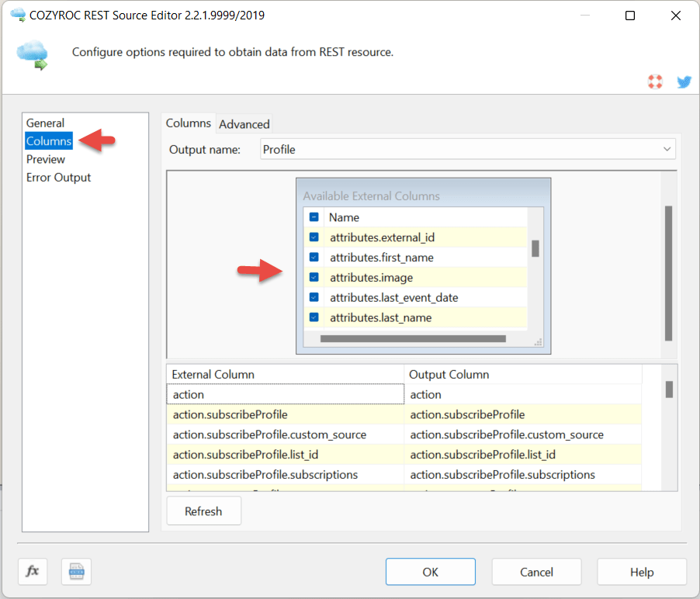The image size is (700, 599).
Task: Uncheck attributes.first_name column
Action: [314, 257]
